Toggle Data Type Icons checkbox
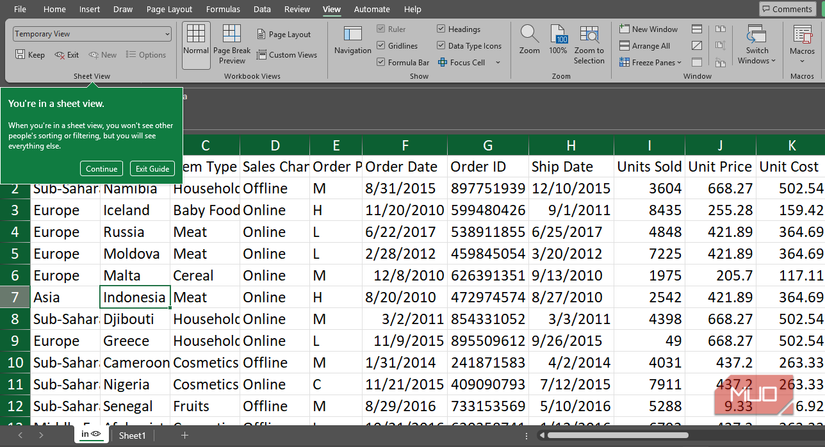The height and width of the screenshot is (447, 825). (441, 46)
